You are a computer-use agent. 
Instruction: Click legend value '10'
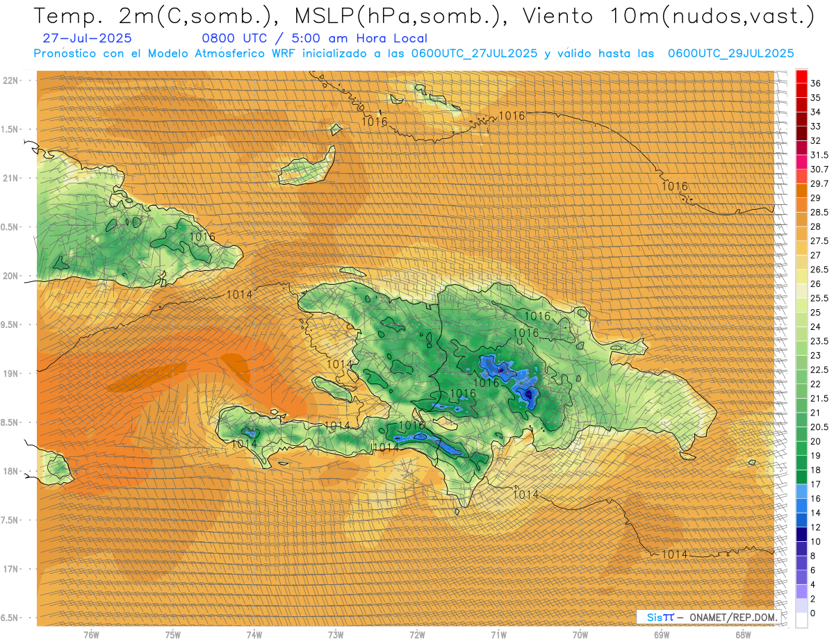tap(816, 542)
